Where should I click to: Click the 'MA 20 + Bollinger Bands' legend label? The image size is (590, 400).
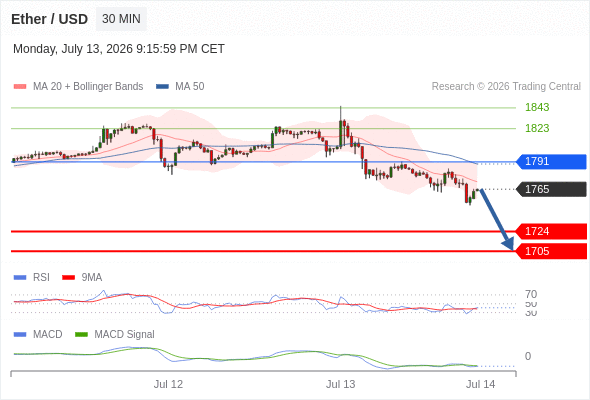pos(88,87)
